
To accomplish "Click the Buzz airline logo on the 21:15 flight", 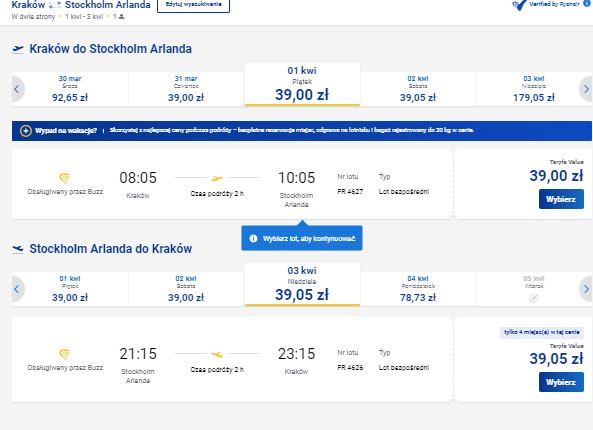I will (x=65, y=354).
